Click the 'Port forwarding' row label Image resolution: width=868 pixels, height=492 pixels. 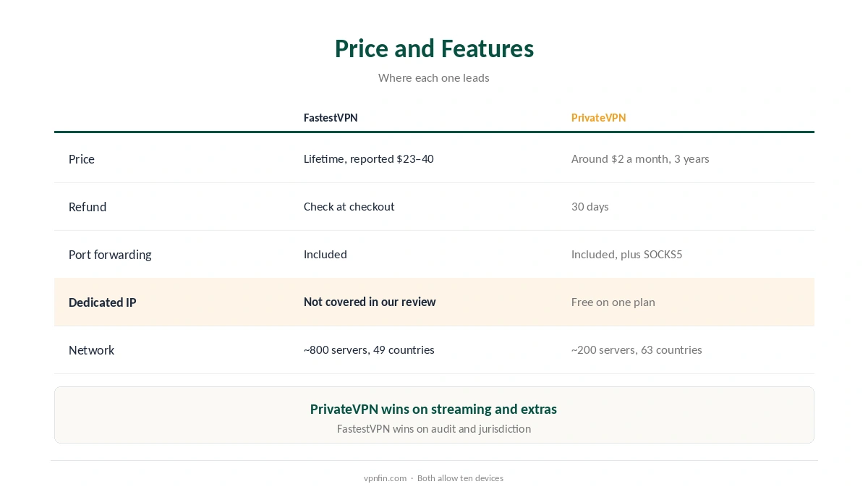click(x=110, y=255)
